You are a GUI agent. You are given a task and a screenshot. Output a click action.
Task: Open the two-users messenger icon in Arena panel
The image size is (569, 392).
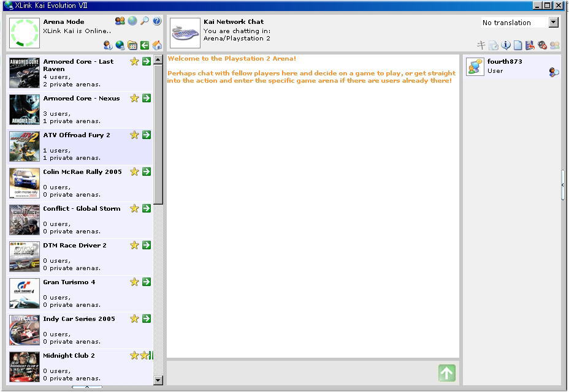[x=120, y=21]
